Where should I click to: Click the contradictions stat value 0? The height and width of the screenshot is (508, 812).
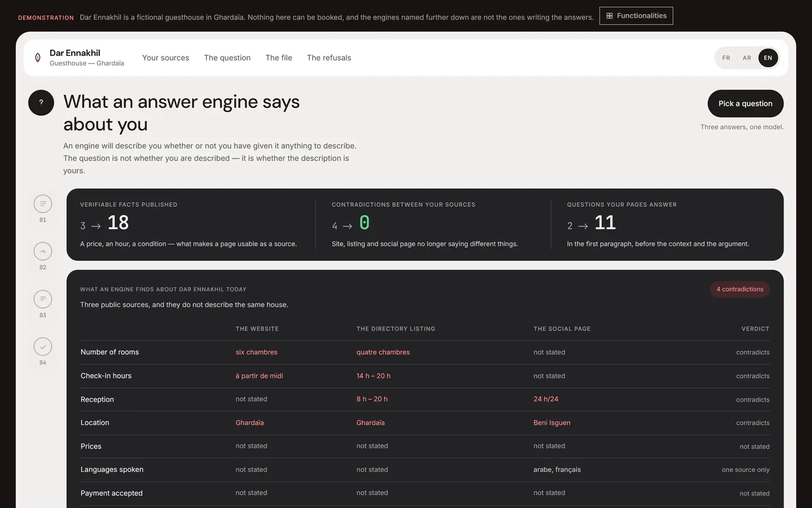point(364,223)
